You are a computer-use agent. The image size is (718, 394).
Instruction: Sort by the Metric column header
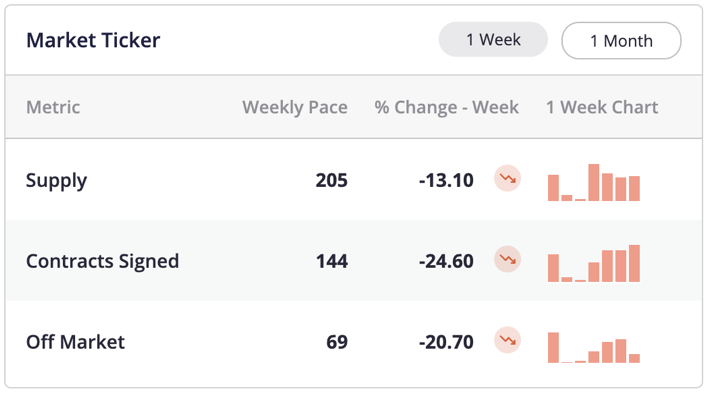[53, 107]
